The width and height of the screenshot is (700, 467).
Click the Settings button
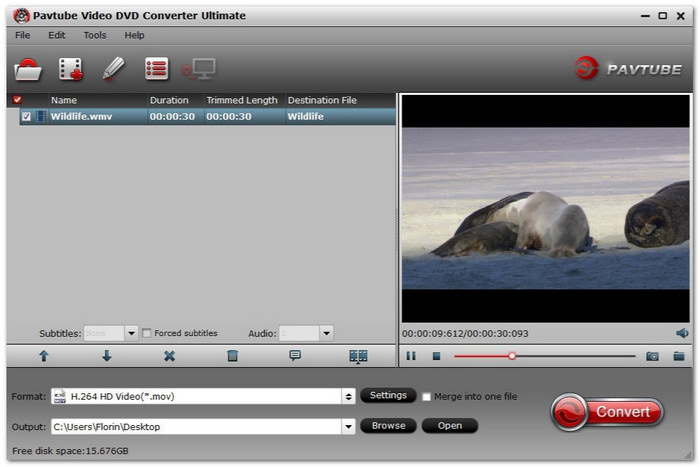point(388,395)
